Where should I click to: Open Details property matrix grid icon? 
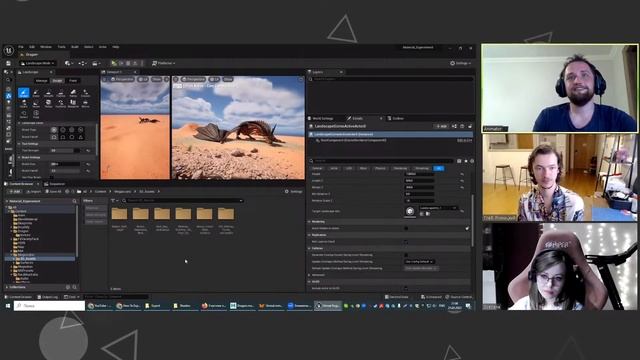click(459, 161)
